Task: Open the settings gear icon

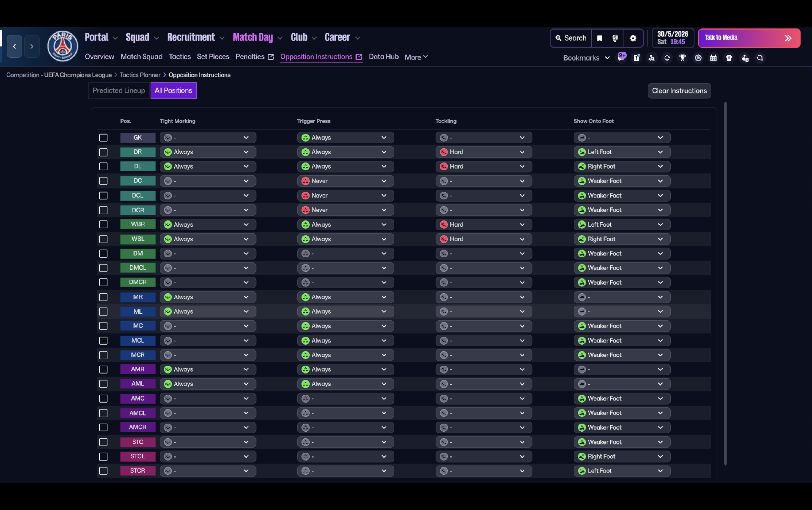Action: click(633, 38)
